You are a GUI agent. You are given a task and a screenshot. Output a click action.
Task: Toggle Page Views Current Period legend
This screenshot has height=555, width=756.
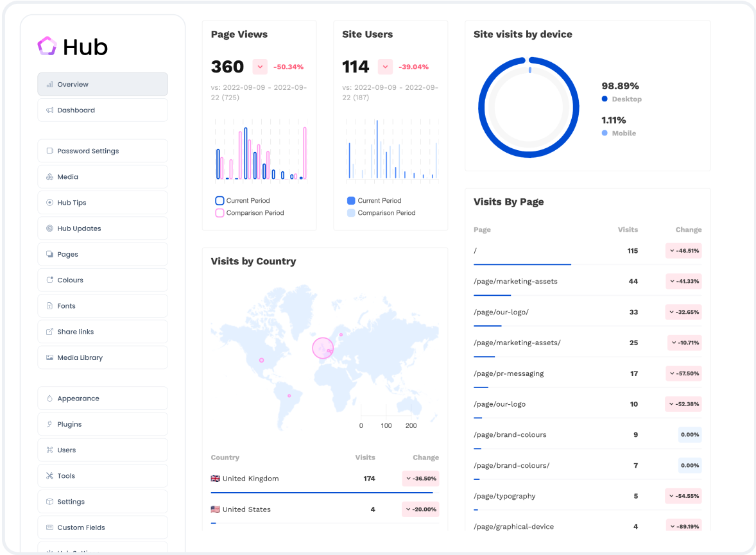pyautogui.click(x=243, y=201)
